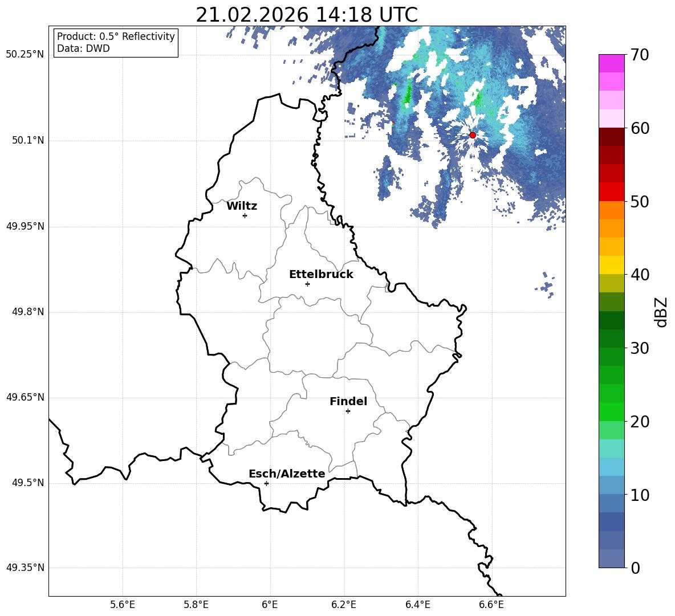Click the bright green colorbar segment above 20
The image size is (675, 616).
(611, 411)
